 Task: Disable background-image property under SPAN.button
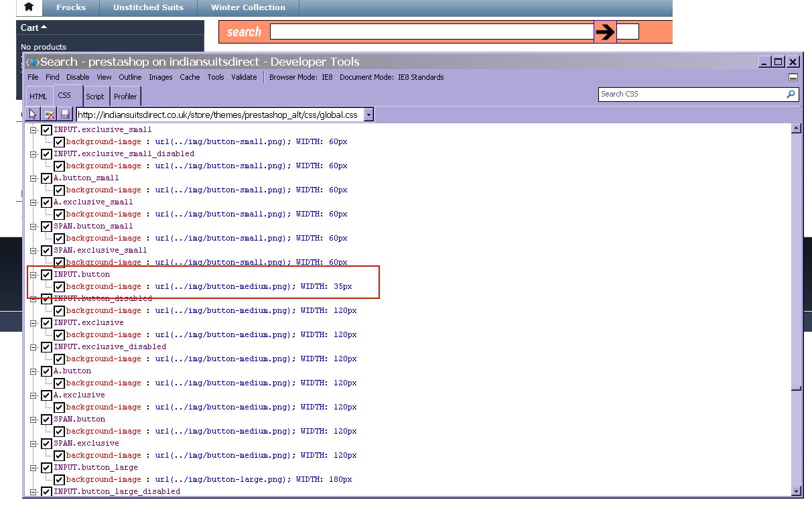[x=59, y=432]
